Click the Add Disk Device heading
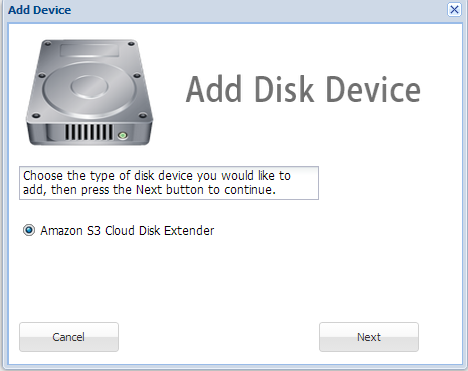This screenshot has height=371, width=468. [303, 89]
